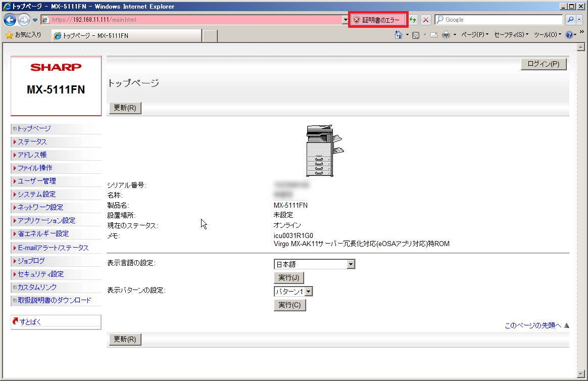Viewport: 588px width, 381px height.
Task: Click the address bar showing 192.168.11.111
Action: pyautogui.click(x=191, y=20)
